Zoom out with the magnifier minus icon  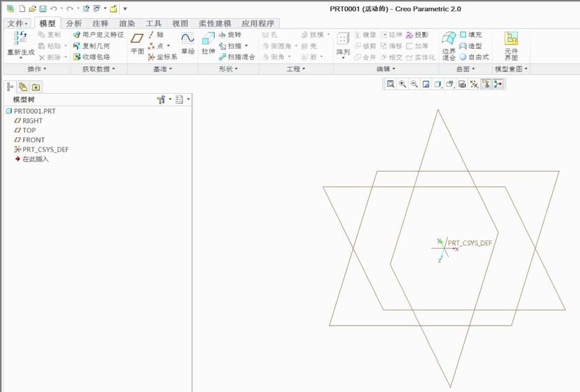click(414, 85)
